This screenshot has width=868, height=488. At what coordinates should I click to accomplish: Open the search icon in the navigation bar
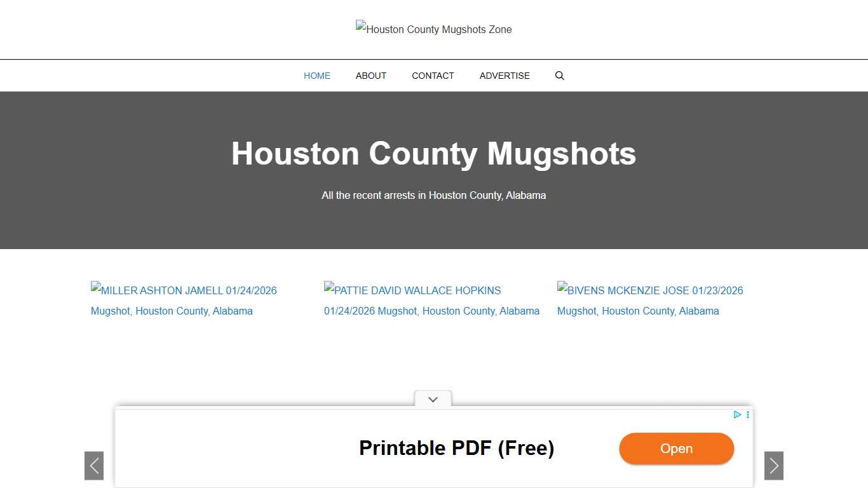point(559,76)
